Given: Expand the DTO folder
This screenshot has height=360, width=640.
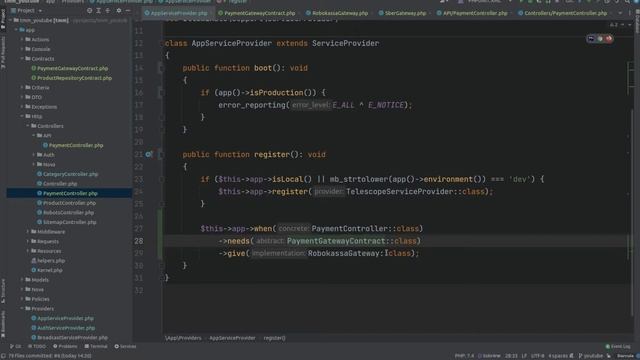Looking at the screenshot, I should (x=22, y=97).
